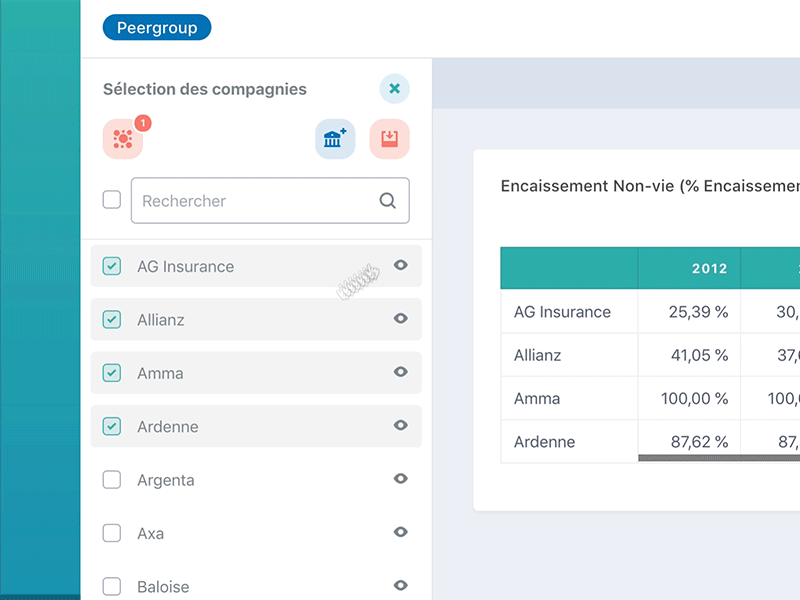Screen dimensions: 800x600
Task: Uncheck the AG Insurance checkbox
Action: coord(112,266)
